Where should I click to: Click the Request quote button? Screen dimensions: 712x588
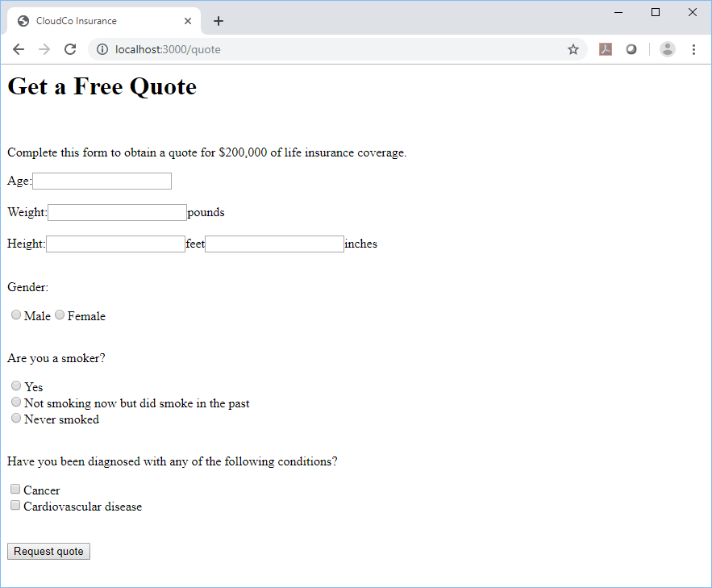(x=48, y=551)
